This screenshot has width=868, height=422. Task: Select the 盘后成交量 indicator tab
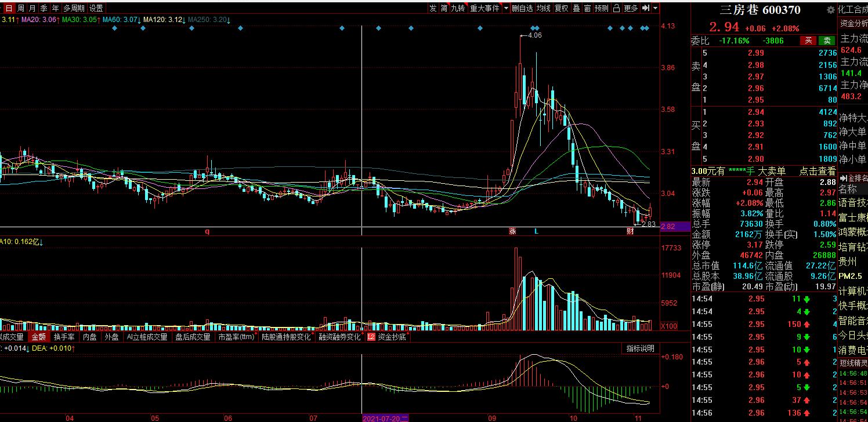[x=193, y=337]
